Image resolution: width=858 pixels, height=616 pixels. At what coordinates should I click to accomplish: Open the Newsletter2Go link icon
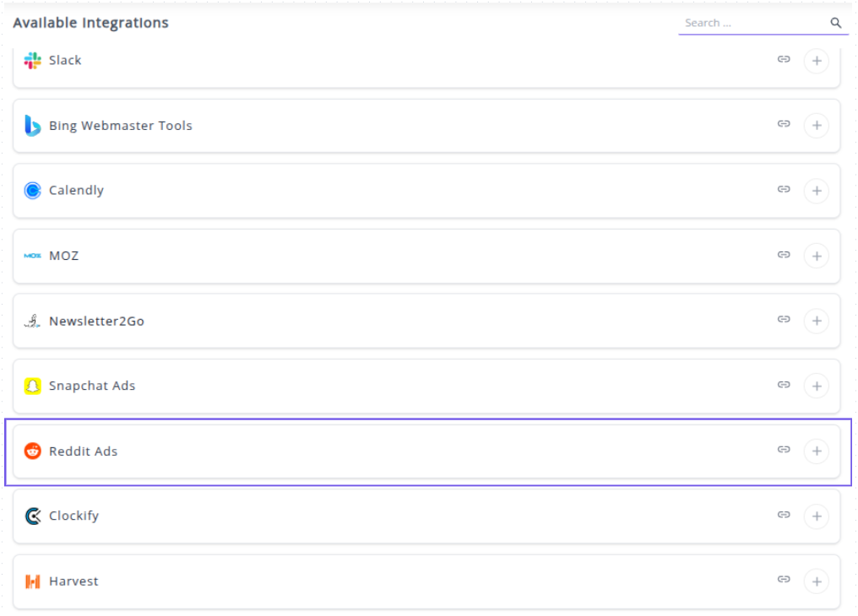784,319
